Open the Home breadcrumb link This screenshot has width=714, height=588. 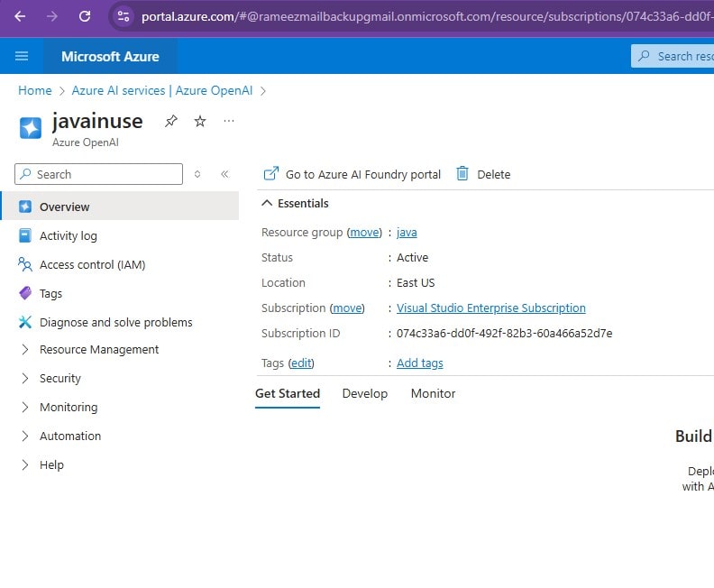pos(35,91)
